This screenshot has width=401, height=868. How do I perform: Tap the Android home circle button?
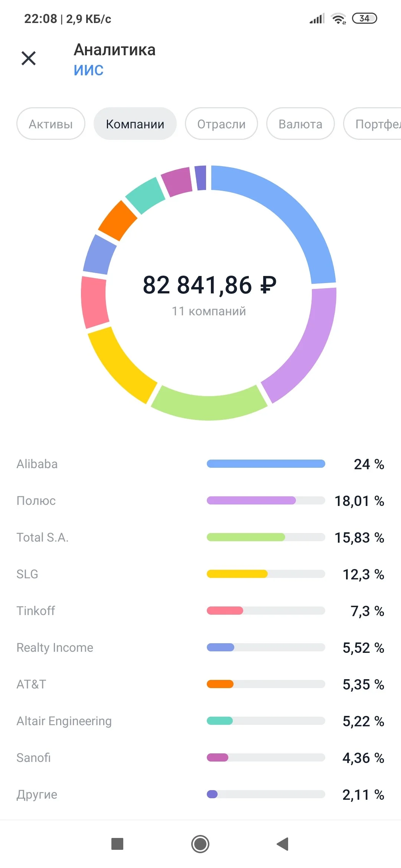[200, 844]
